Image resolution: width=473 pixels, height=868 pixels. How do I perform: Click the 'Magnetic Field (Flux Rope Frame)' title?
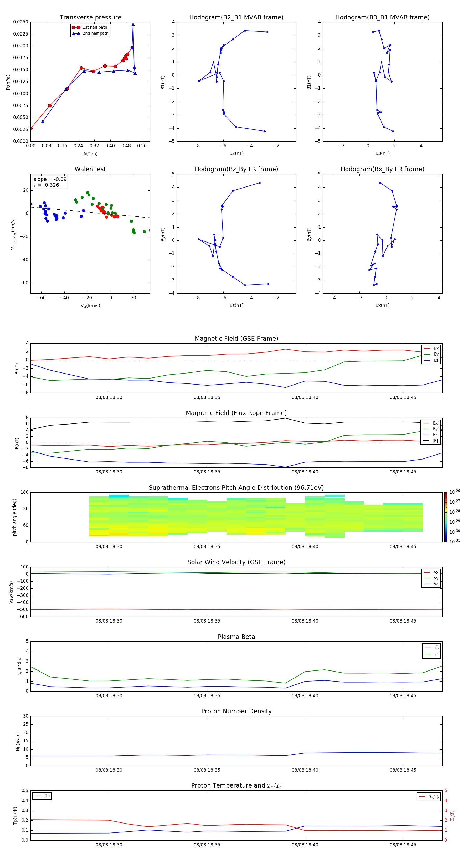click(236, 413)
